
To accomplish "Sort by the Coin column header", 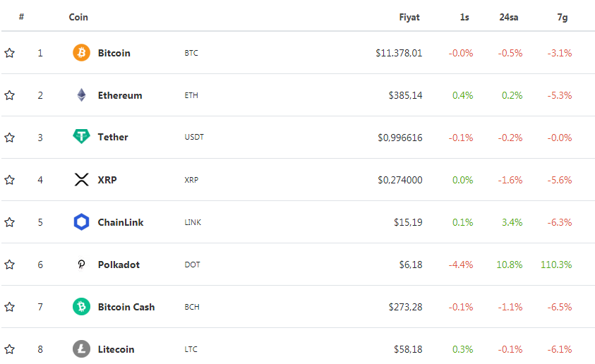I will point(78,18).
